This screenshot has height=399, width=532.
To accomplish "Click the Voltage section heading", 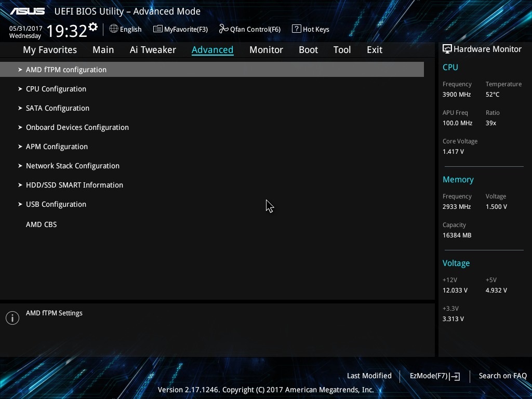I will 456,263.
